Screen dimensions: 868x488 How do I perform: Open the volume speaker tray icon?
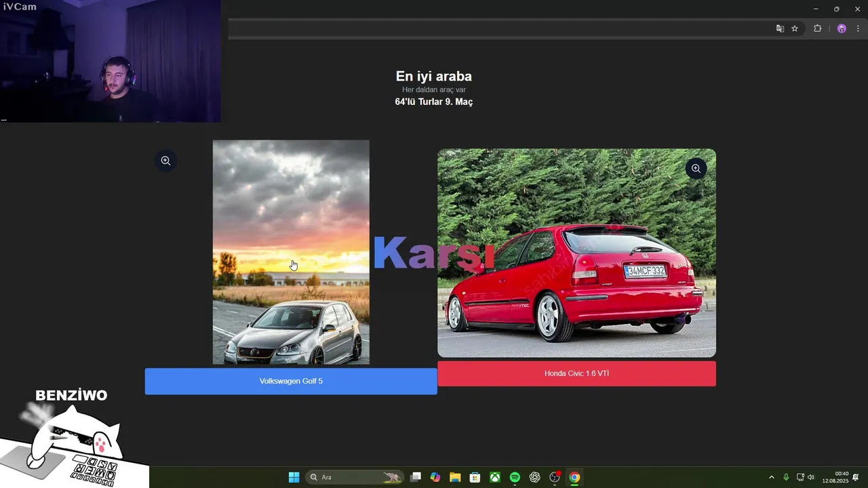pos(811,477)
